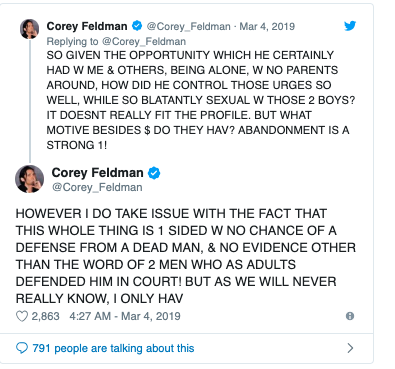Image resolution: width=395 pixels, height=369 pixels.
Task: Click the speech bubble reply icon
Action: click(x=22, y=348)
